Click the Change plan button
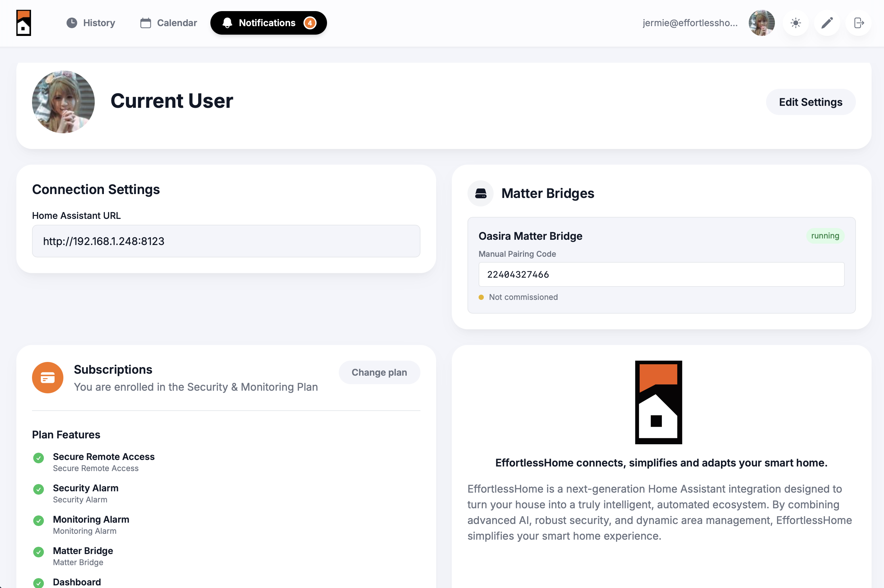 379,372
